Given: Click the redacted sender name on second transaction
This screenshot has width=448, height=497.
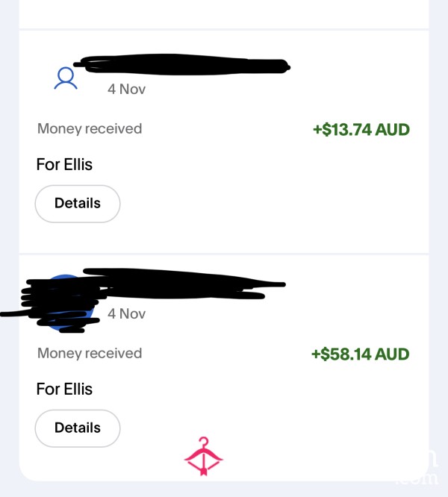Looking at the screenshot, I should click(x=184, y=284).
